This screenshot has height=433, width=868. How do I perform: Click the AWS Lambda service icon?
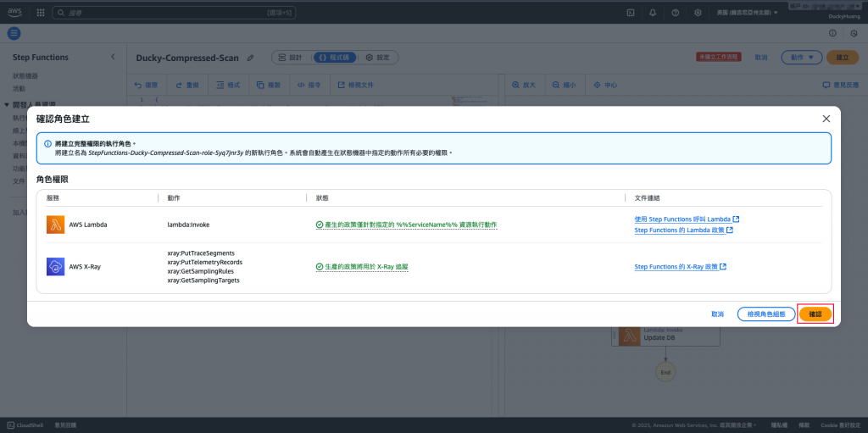tap(55, 225)
